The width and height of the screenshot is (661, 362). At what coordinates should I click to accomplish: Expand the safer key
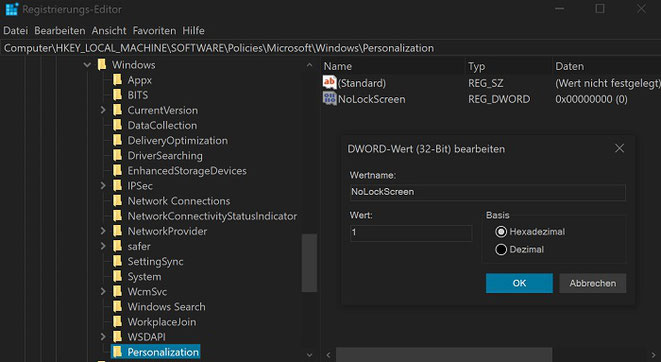tap(103, 246)
